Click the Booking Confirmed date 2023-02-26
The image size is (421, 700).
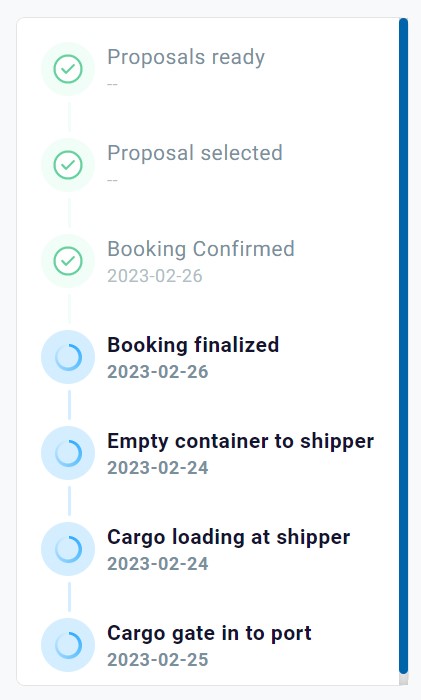155,276
